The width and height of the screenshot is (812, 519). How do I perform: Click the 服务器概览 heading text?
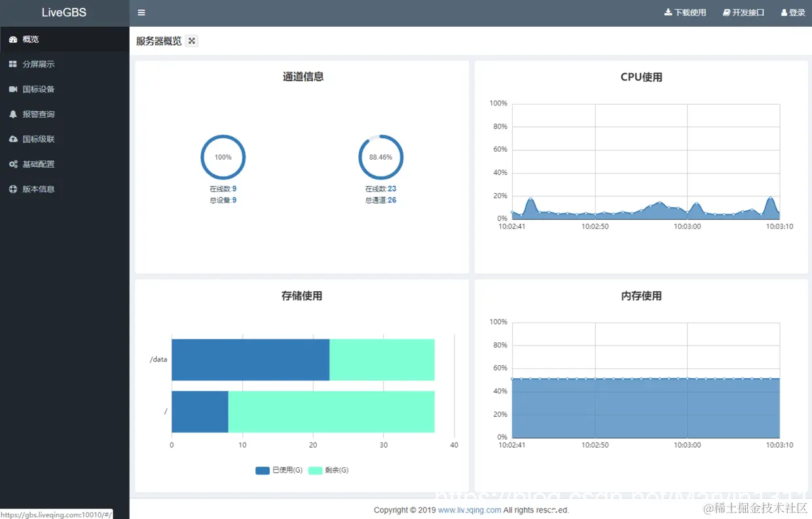click(x=158, y=41)
